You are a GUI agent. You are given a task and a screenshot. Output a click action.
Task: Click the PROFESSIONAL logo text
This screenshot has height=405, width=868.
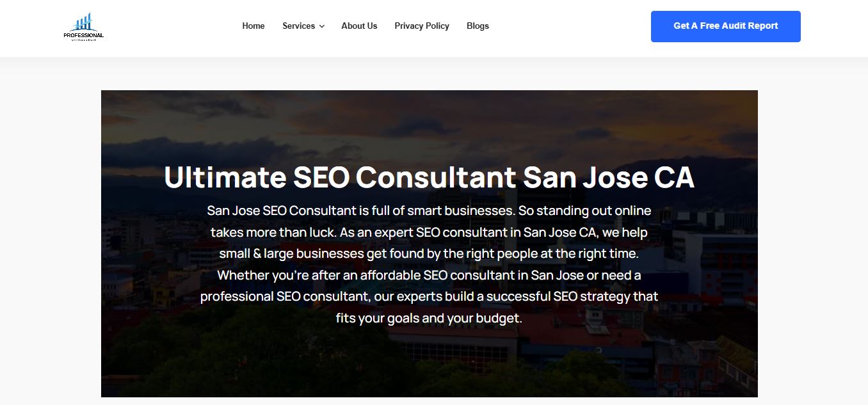tap(83, 35)
